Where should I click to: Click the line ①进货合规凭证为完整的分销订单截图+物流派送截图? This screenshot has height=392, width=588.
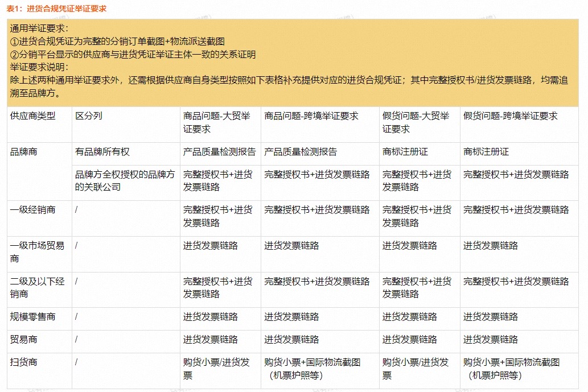117,41
